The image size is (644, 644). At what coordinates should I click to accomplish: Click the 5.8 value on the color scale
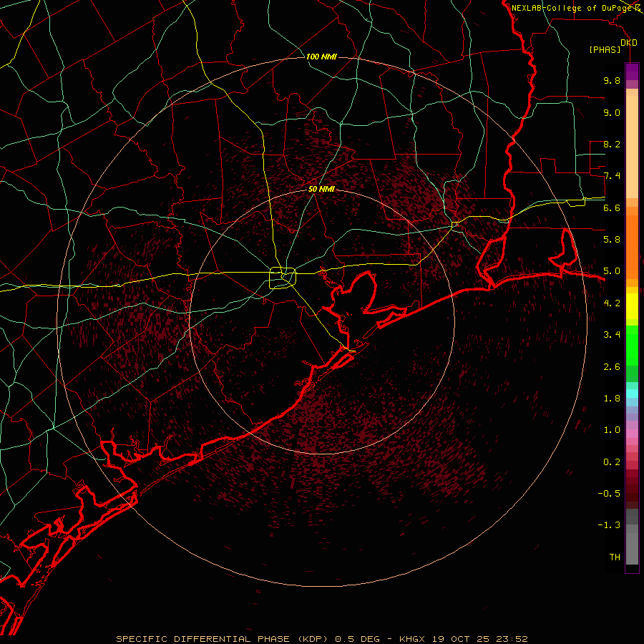(x=612, y=240)
